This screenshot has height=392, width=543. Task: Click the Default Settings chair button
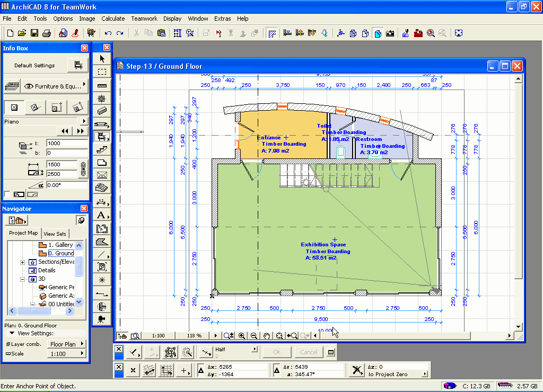point(78,66)
